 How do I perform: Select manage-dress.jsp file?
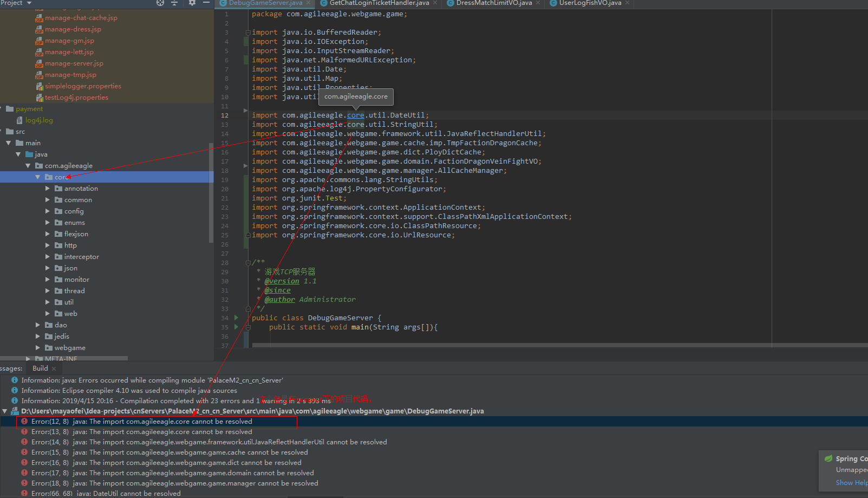(x=73, y=29)
